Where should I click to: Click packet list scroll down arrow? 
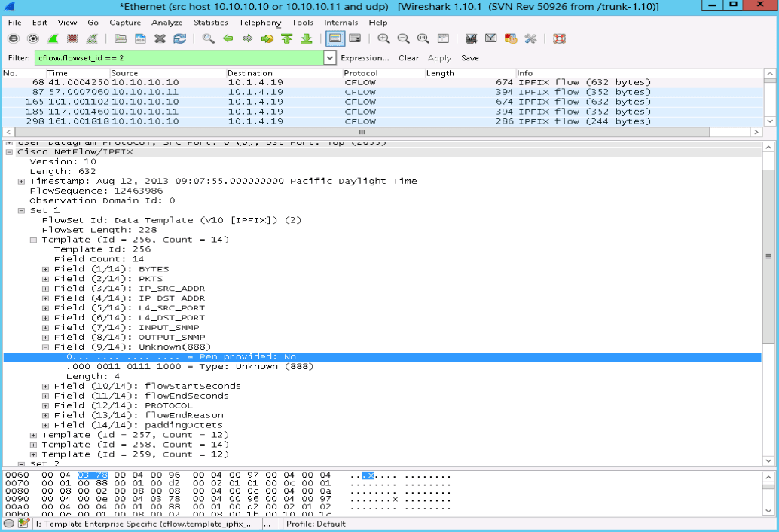[x=769, y=121]
